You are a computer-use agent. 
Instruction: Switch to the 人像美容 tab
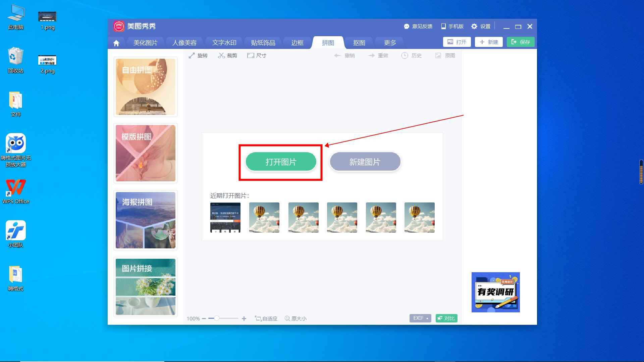click(x=185, y=43)
